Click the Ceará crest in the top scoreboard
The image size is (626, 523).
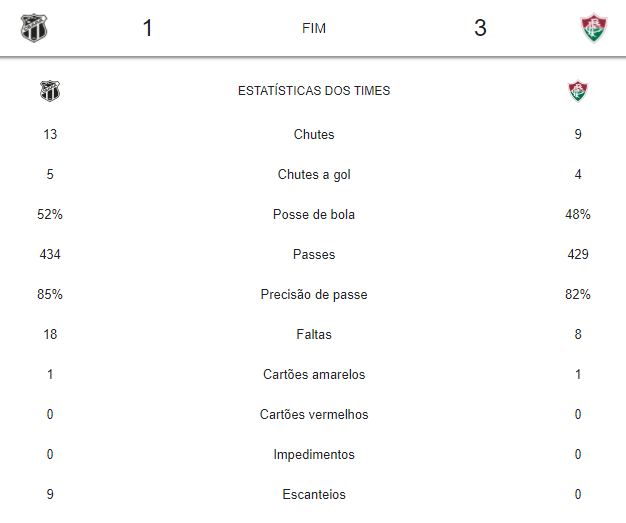35,28
